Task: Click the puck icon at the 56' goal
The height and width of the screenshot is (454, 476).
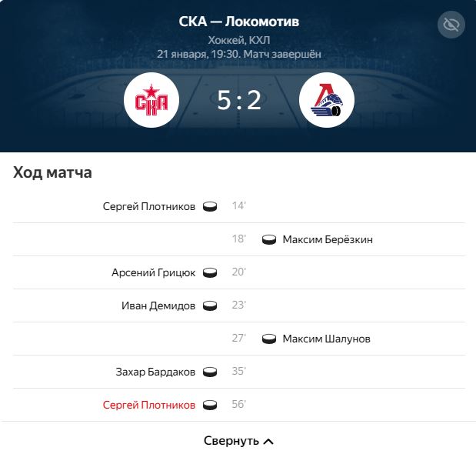Action: tap(210, 405)
